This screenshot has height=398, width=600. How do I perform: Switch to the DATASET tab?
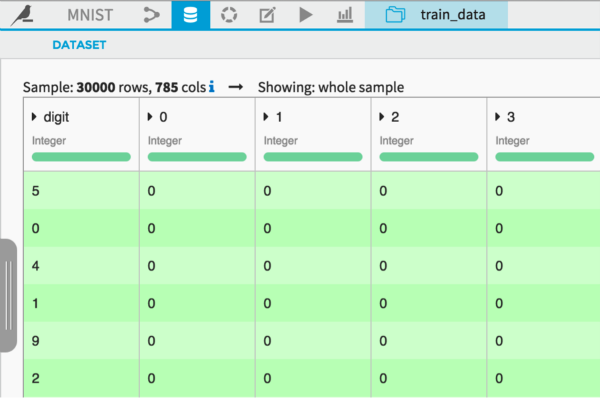[79, 45]
